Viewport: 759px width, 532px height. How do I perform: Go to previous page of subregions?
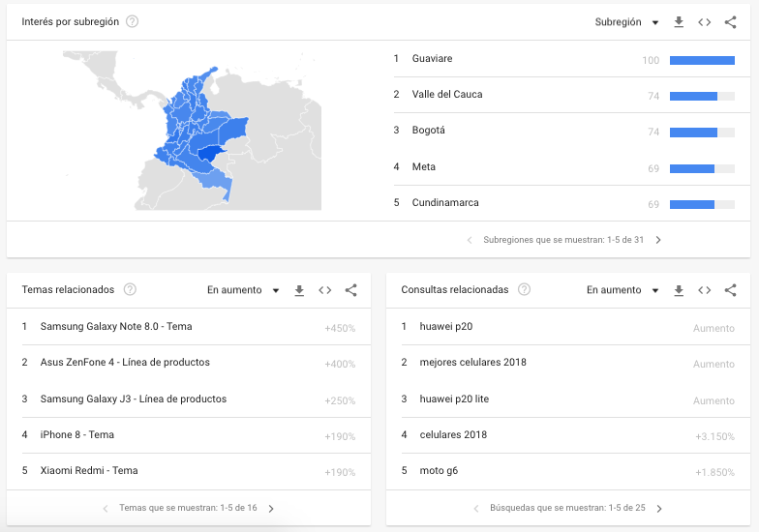[469, 240]
